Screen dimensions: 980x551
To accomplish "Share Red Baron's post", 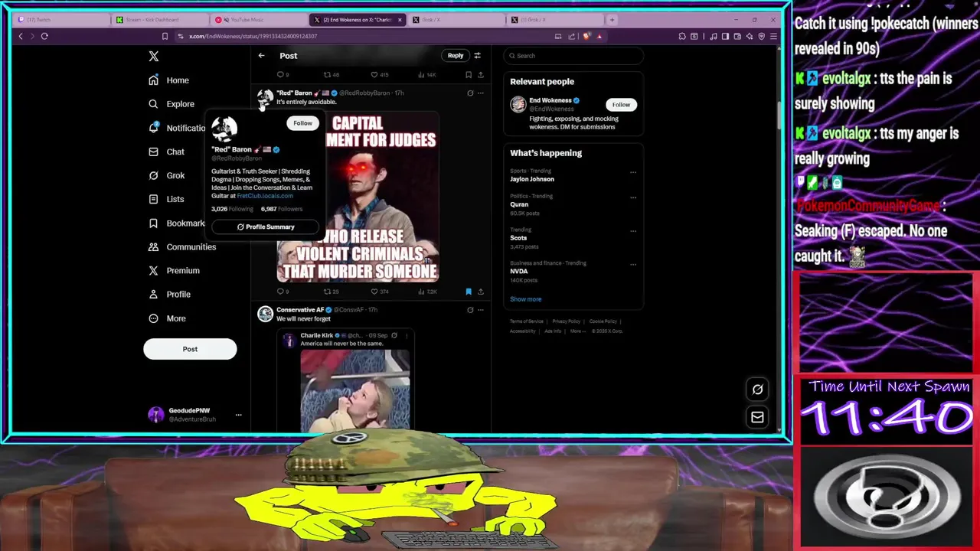I will pos(481,292).
